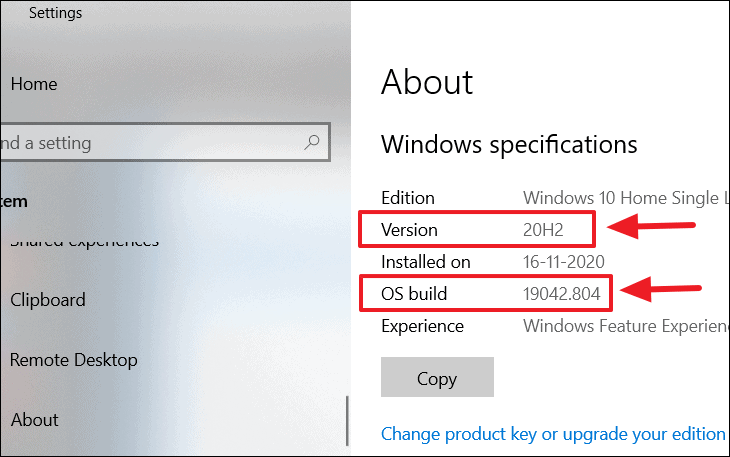The image size is (730, 457).
Task: Click the Installed on date 16-11-2020
Action: point(563,262)
